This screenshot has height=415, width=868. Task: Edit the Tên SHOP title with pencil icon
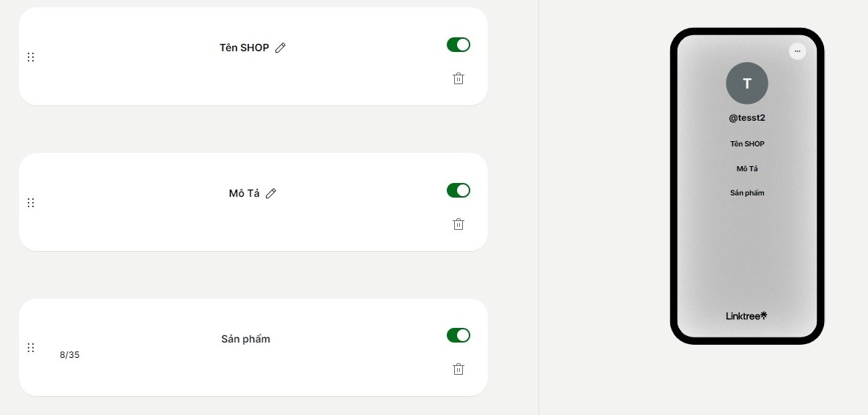coord(281,48)
